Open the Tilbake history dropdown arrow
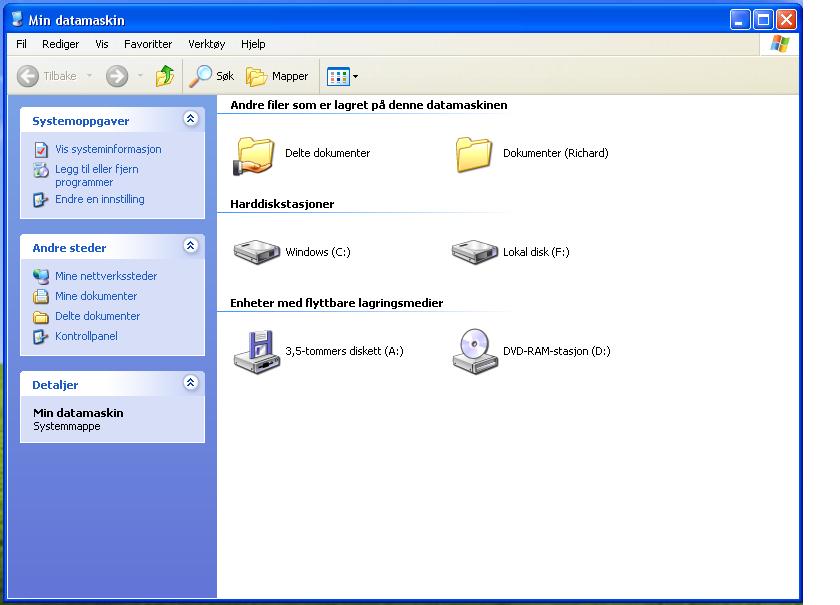Screen dimensions: 840x605 point(89,76)
